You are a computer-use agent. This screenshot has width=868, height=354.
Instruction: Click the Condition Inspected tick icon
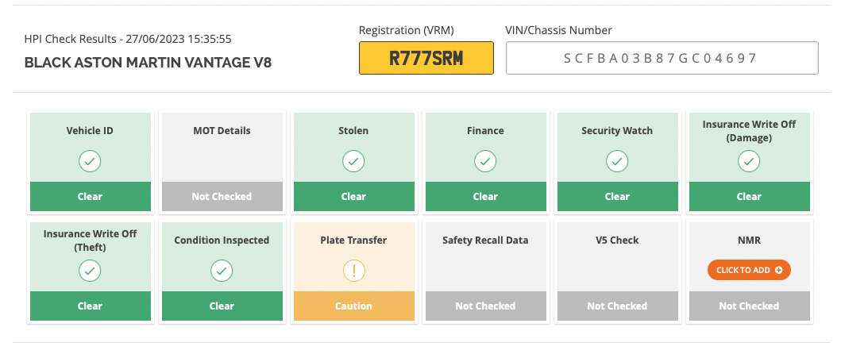222,271
